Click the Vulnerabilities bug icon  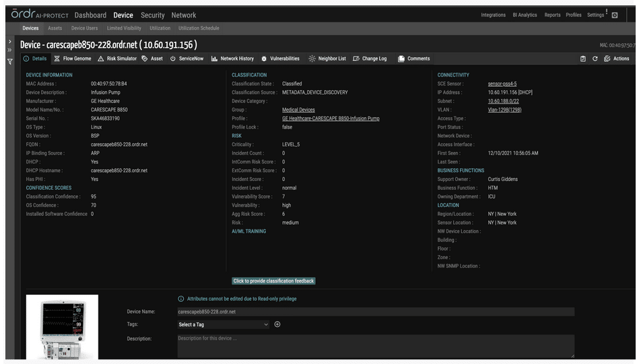coord(264,59)
